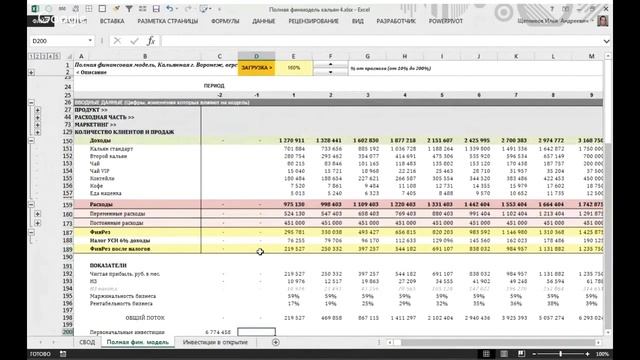Click the Redo arrow icon
Screen dimensions: 640x360
pos(188,9)
